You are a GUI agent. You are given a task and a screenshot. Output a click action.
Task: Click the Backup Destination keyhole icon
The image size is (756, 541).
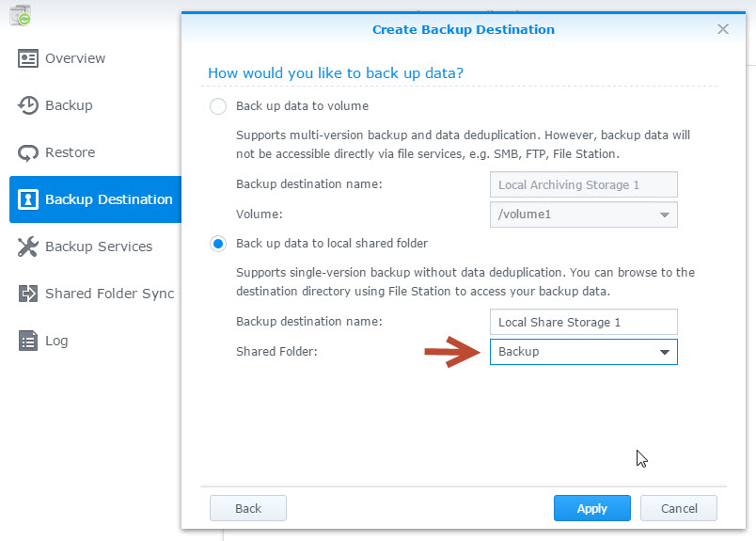tap(28, 199)
